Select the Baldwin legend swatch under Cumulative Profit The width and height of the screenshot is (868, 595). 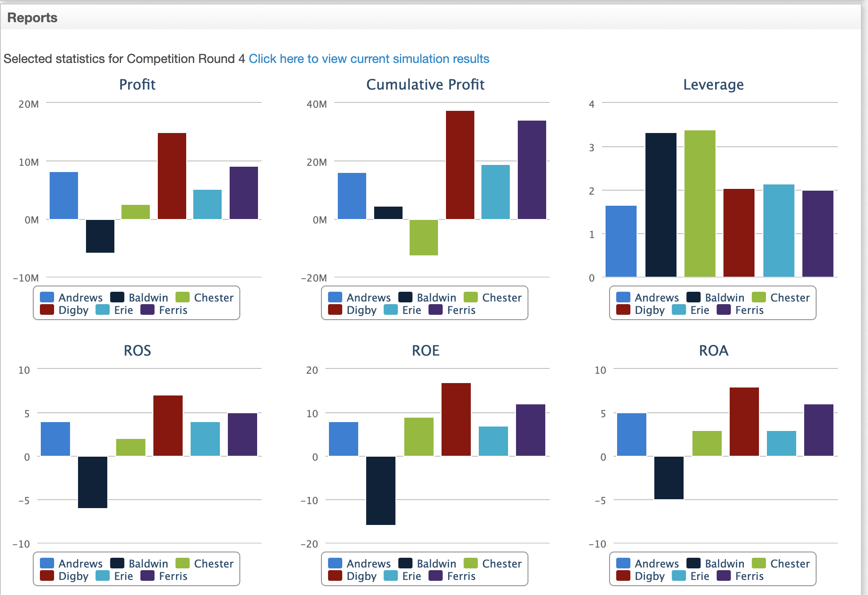[x=407, y=297]
